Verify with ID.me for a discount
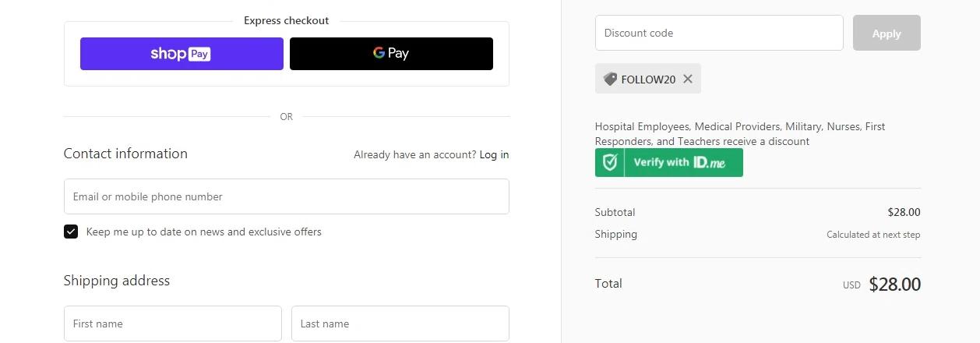 [x=679, y=163]
